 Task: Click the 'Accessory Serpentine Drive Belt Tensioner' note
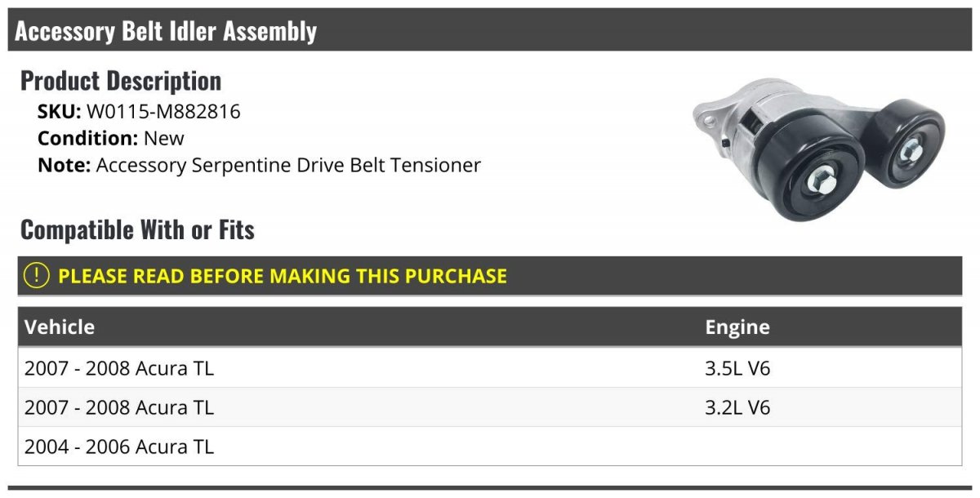[288, 165]
